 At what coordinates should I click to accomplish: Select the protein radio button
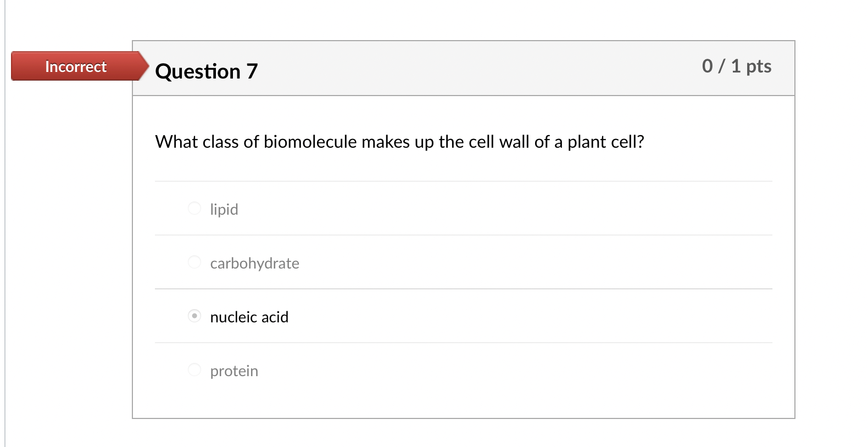(x=194, y=370)
